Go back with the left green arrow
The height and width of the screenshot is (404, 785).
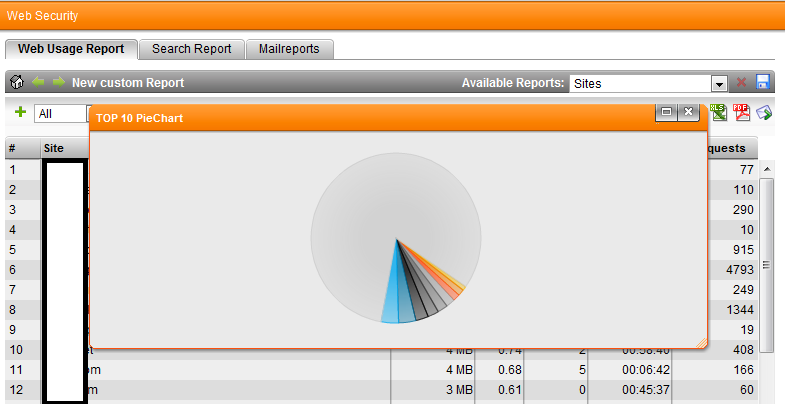click(x=39, y=82)
